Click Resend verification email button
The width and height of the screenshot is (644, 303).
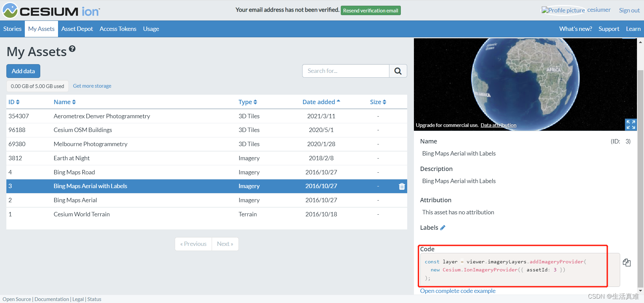371,10
